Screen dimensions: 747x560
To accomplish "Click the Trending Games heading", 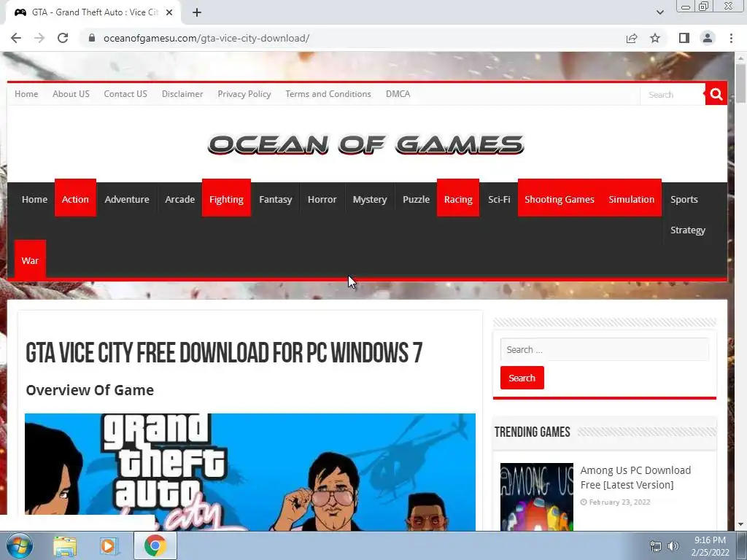I will tap(532, 432).
